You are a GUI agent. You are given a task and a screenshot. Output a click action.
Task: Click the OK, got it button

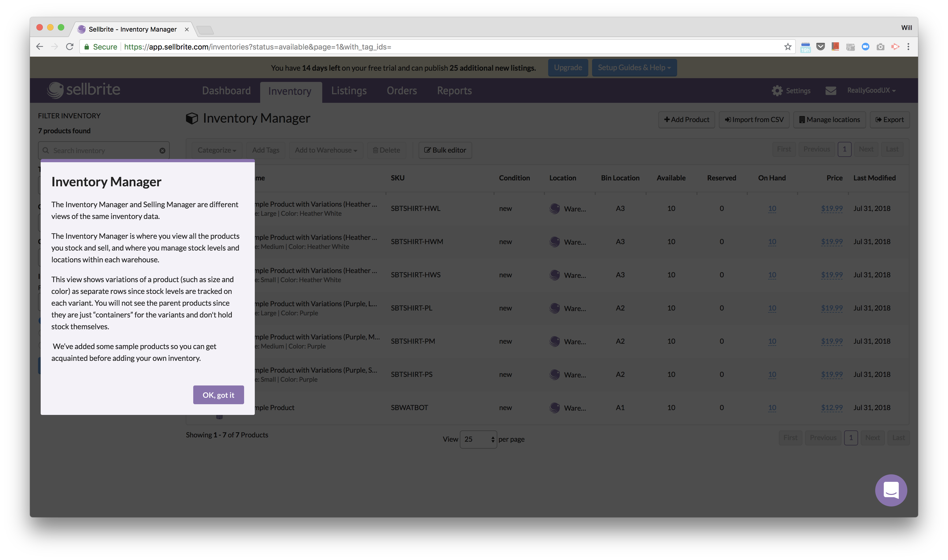tap(218, 395)
